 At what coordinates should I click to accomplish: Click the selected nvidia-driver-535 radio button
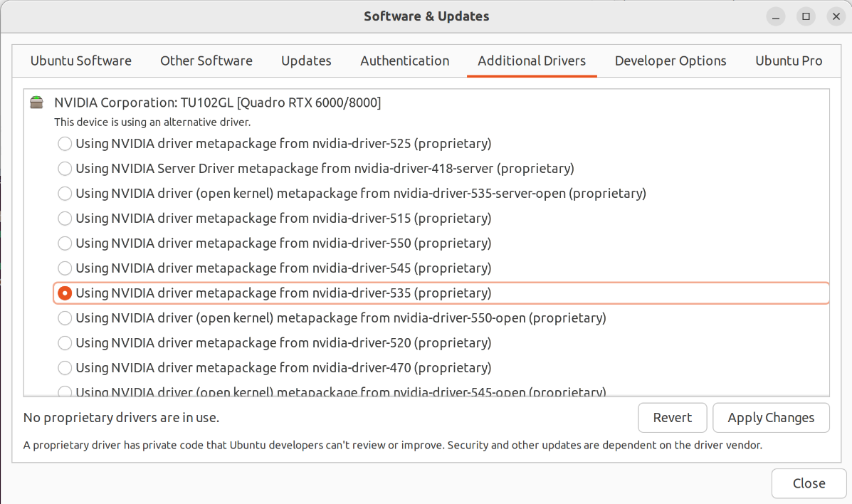pyautogui.click(x=65, y=293)
